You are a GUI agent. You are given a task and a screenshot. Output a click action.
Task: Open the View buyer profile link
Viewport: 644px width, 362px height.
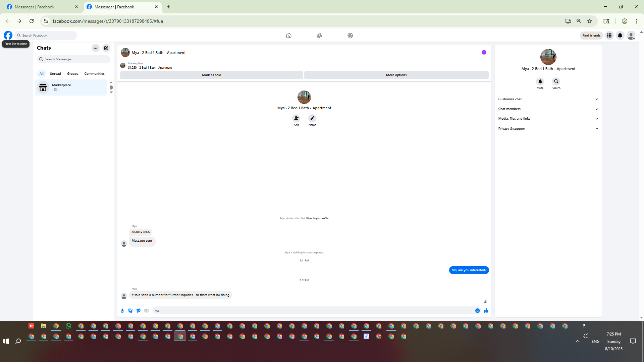(x=317, y=218)
